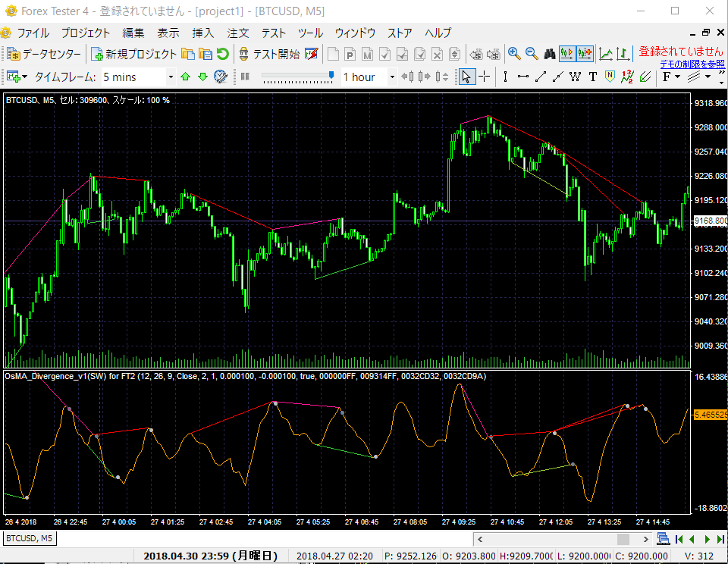Click the horizontal chart scrollbar thumb
Image resolution: width=728 pixels, height=564 pixels.
point(623,539)
